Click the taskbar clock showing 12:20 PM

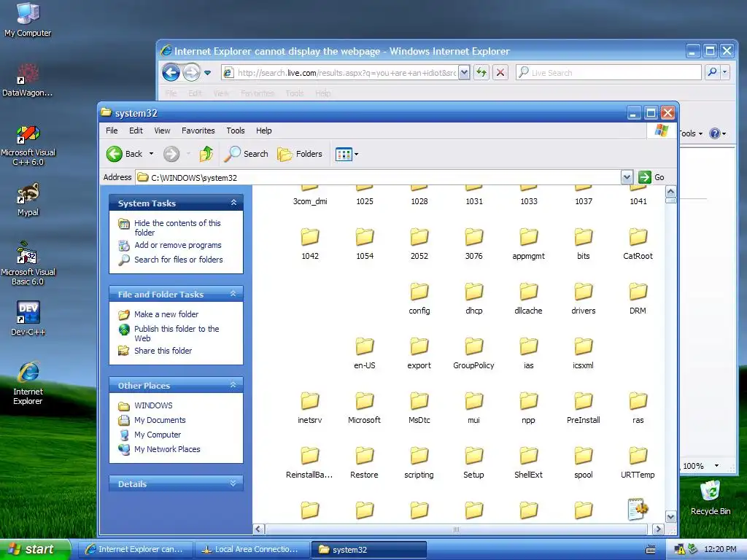(720, 550)
